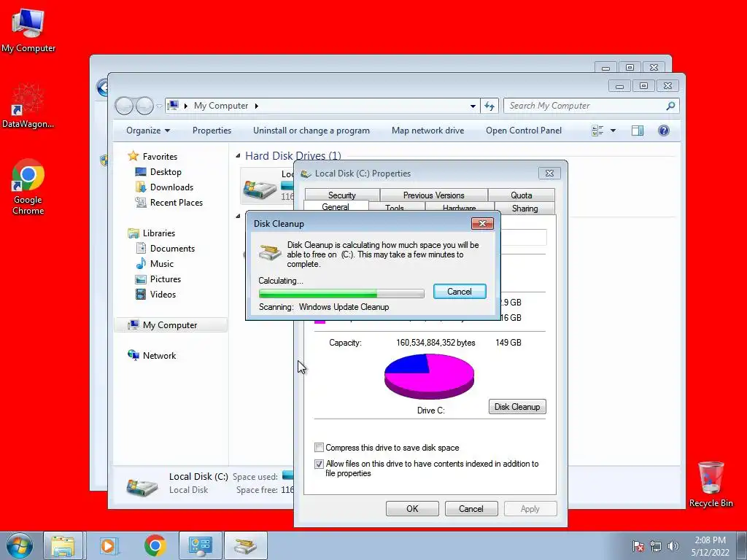Click the Search My Computer field
747x560 pixels.
(591, 106)
